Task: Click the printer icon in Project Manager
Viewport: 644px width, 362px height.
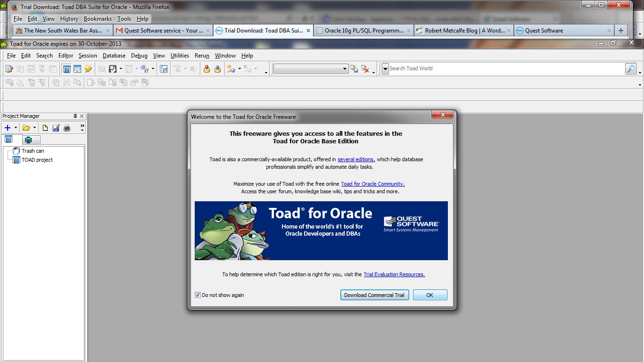Action: pos(67,128)
